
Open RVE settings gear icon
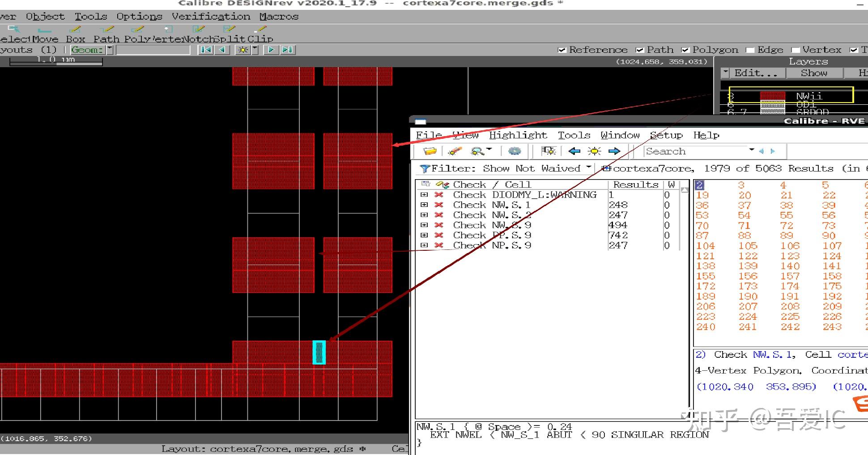(x=515, y=151)
